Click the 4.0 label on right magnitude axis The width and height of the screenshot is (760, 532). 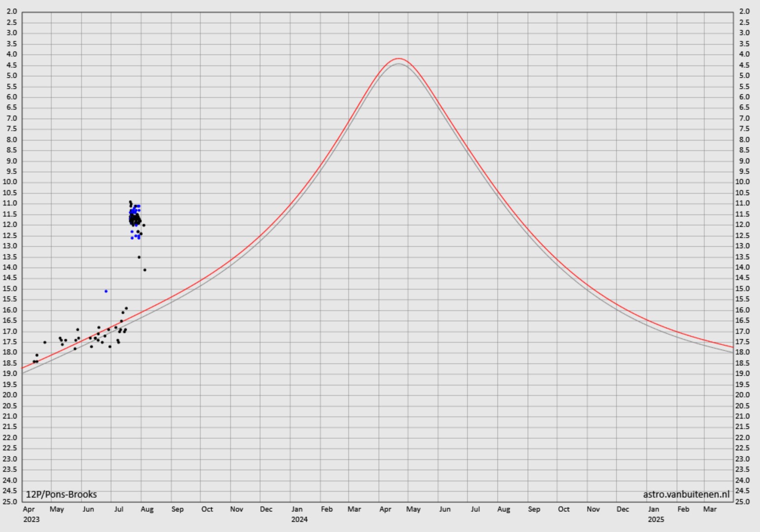744,54
